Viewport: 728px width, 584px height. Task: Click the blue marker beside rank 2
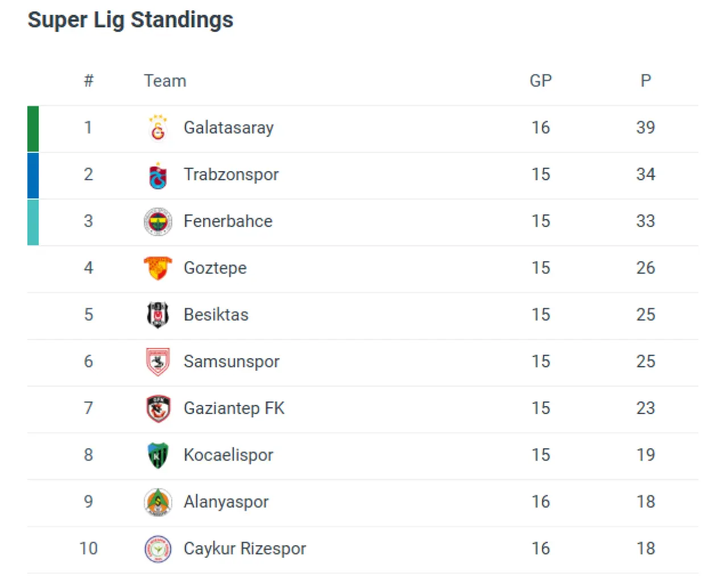pos(33,175)
